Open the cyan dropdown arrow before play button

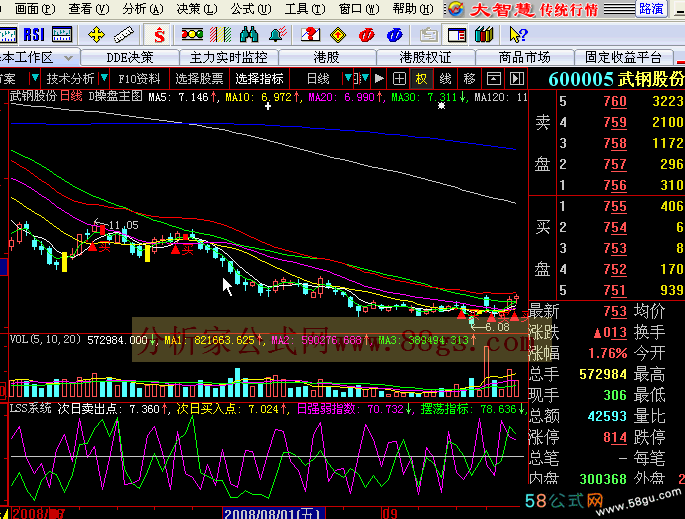[x=365, y=79]
